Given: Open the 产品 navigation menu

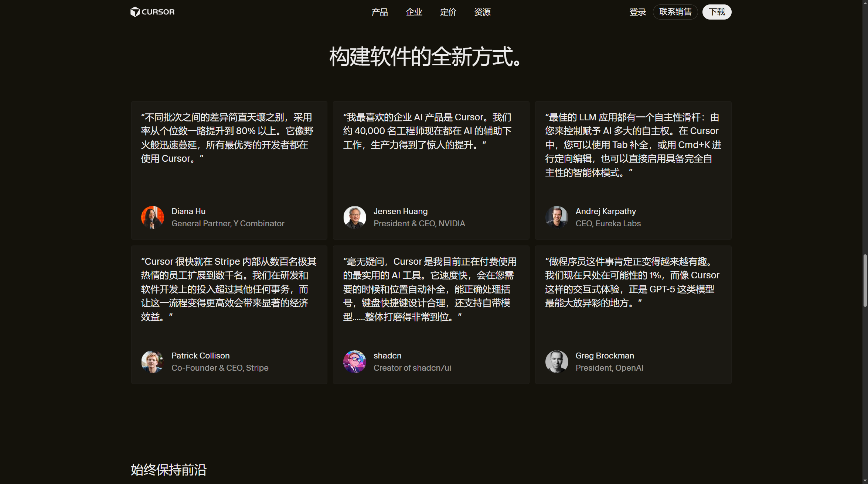Looking at the screenshot, I should pyautogui.click(x=379, y=12).
